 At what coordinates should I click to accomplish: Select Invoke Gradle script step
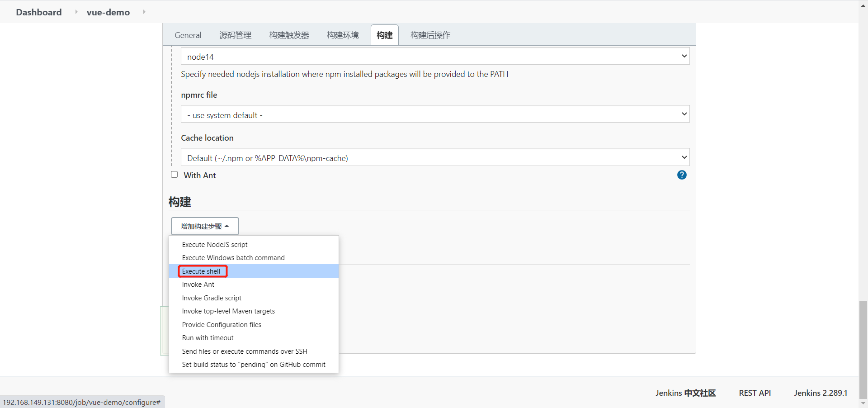[x=254, y=298]
